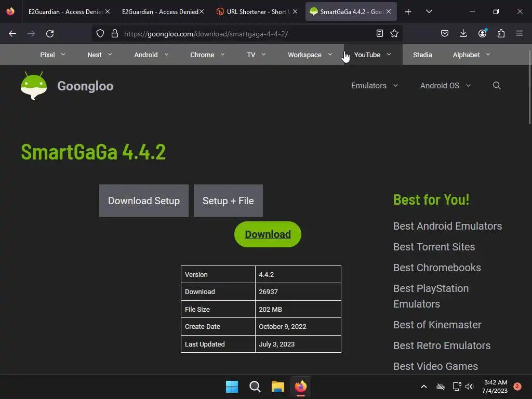Screen dimensions: 532x399
Task: Click Firefox icon in taskbar
Action: coord(301,387)
